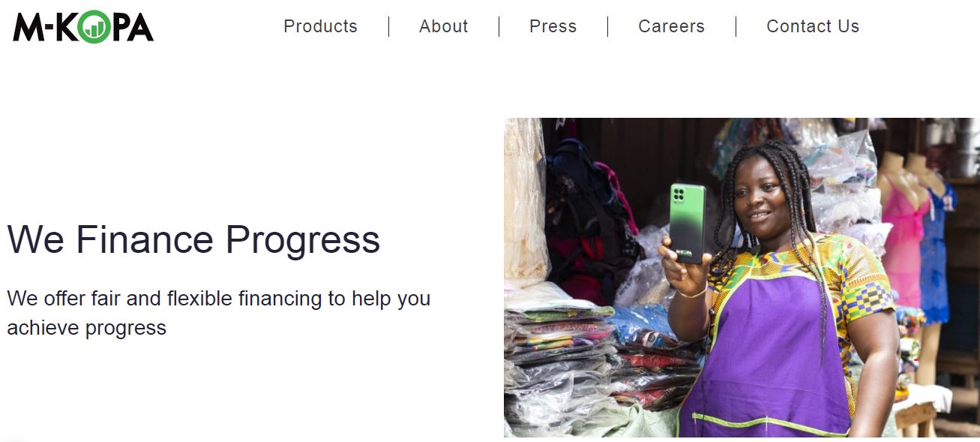The width and height of the screenshot is (980, 442).
Task: Navigate to the About section
Action: pos(443,26)
